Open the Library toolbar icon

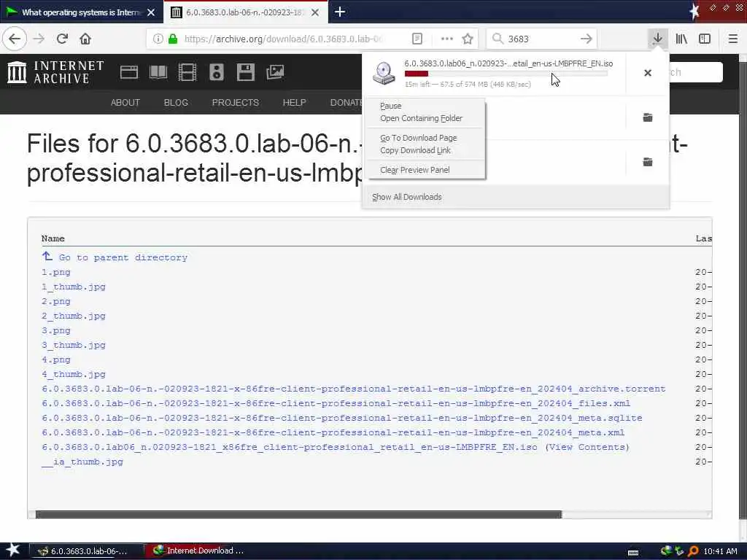681,39
